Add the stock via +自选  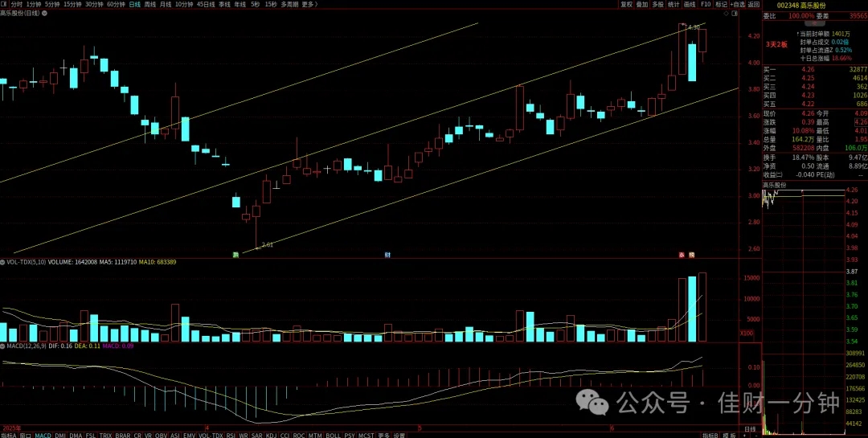pyautogui.click(x=738, y=4)
